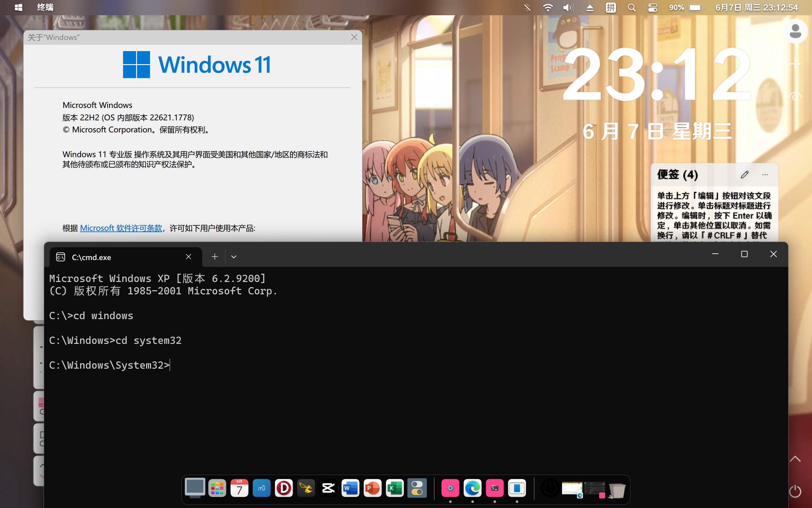Add a new terminal tab
812x508 pixels.
point(215,257)
